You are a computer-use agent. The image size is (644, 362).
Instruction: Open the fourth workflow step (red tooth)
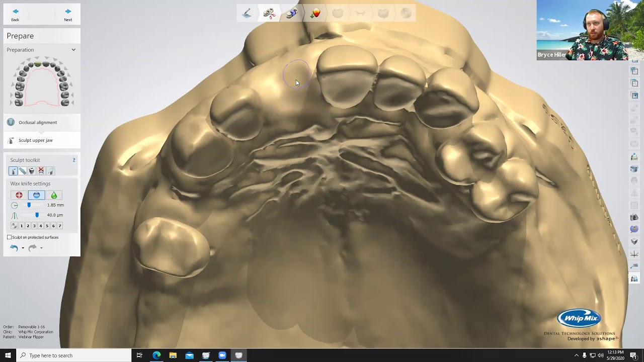[315, 14]
